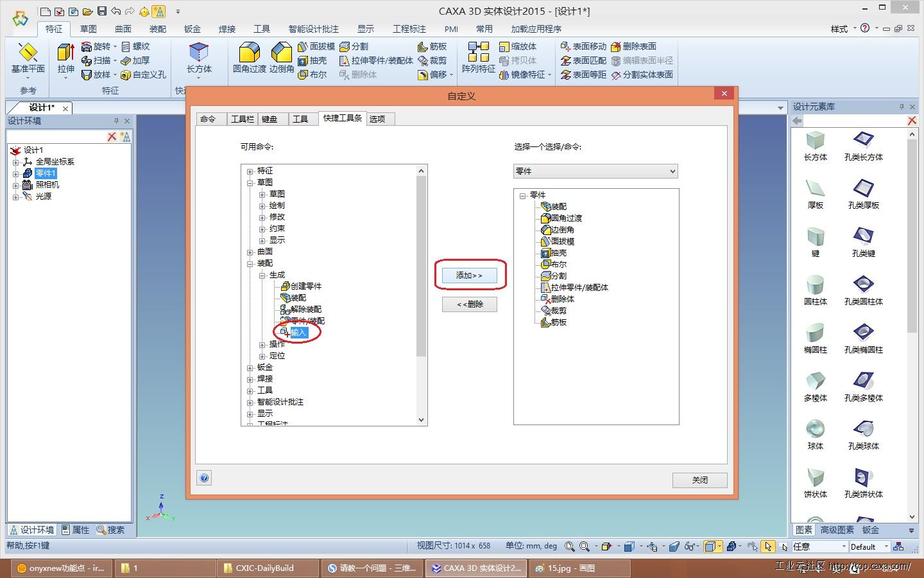Select the 分割实体表面 split face tool
The image size is (924, 578).
click(642, 74)
